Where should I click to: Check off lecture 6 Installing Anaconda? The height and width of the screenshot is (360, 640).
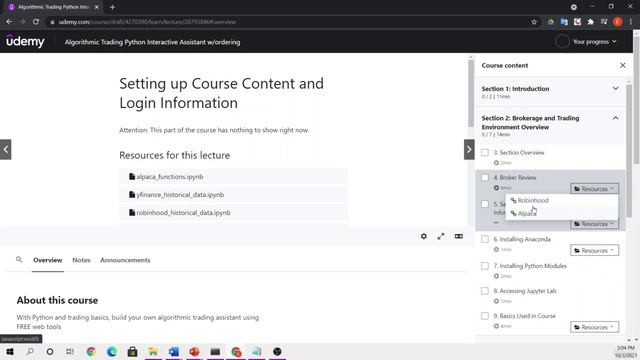click(x=484, y=239)
